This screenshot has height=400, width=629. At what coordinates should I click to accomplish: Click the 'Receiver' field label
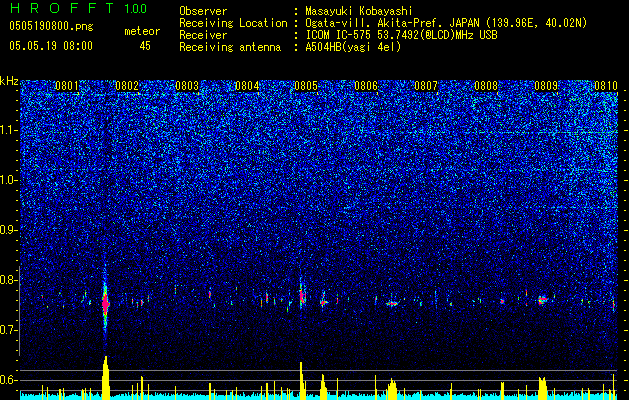coord(203,35)
